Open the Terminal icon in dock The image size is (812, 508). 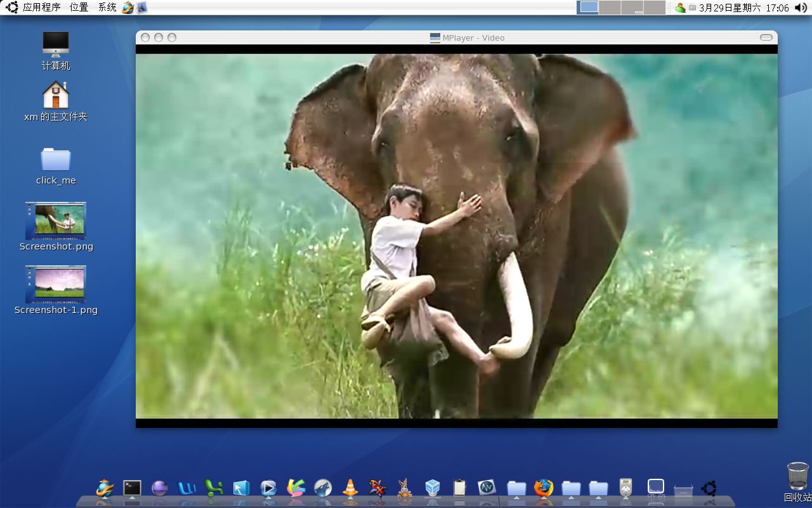point(132,488)
